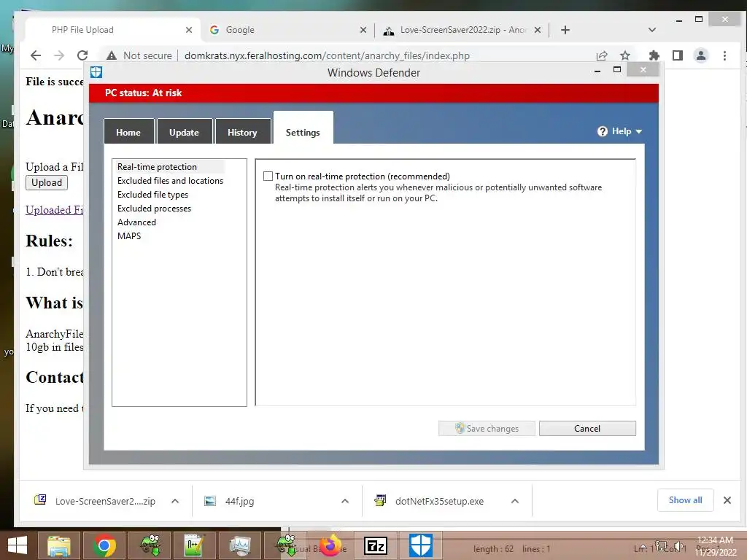This screenshot has height=560, width=747.
Task: Open the Love-ScreenSaver2....zip download
Action: [x=96, y=501]
